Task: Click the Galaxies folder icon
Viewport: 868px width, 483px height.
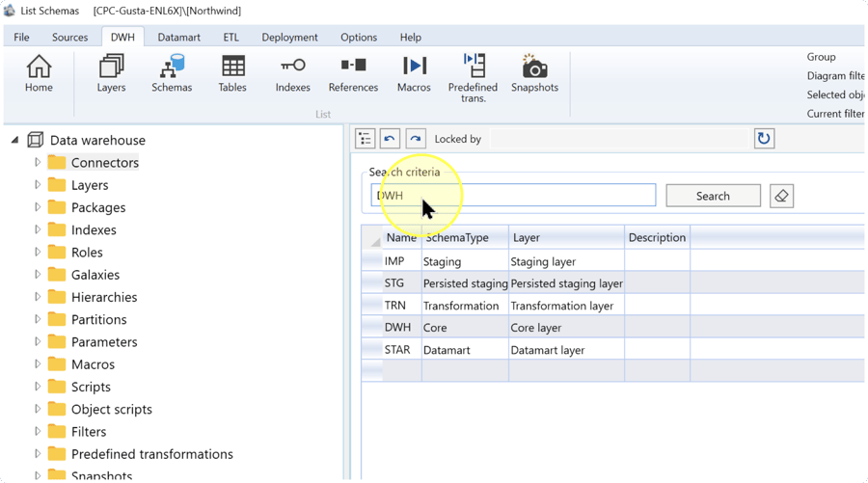Action: (57, 275)
